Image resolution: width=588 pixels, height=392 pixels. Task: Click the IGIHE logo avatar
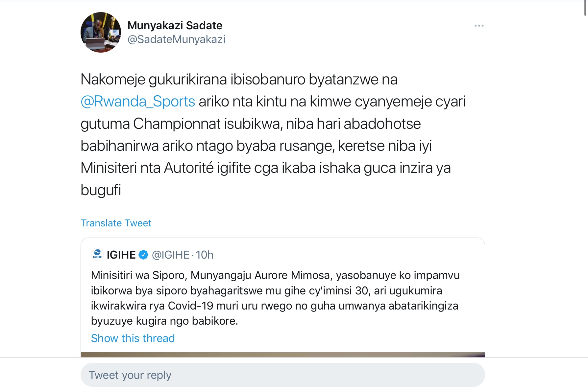[97, 255]
